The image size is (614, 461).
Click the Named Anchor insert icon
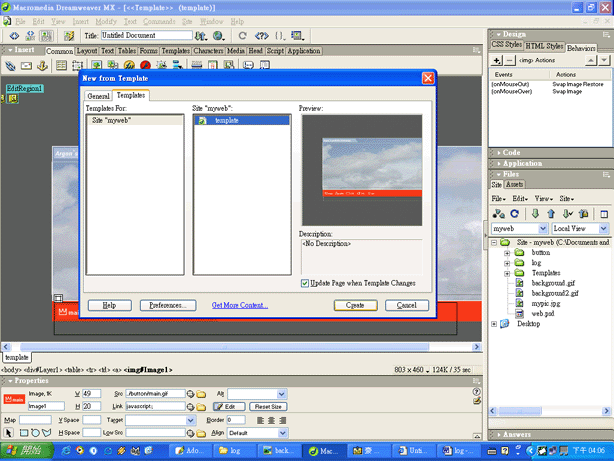click(x=42, y=65)
